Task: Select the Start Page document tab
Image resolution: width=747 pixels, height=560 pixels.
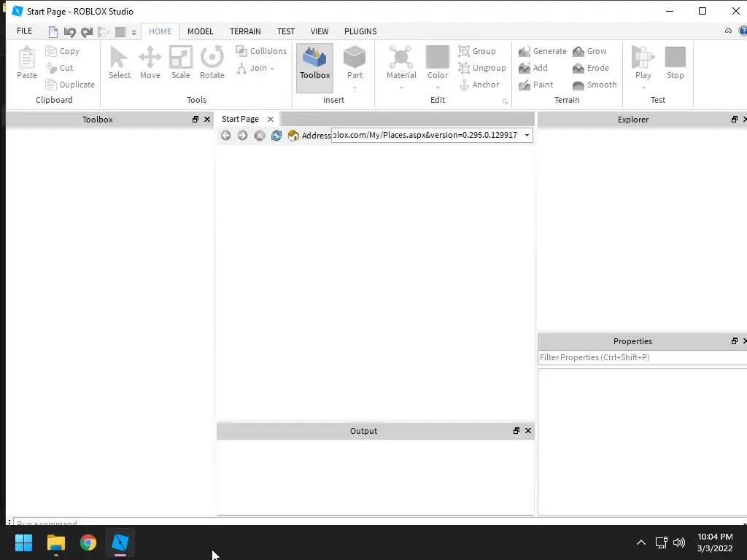Action: coord(240,119)
